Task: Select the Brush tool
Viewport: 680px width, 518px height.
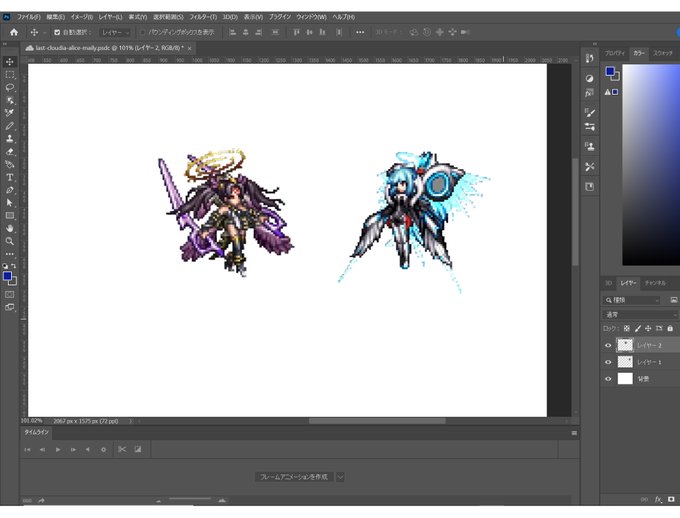Action: pos(10,126)
